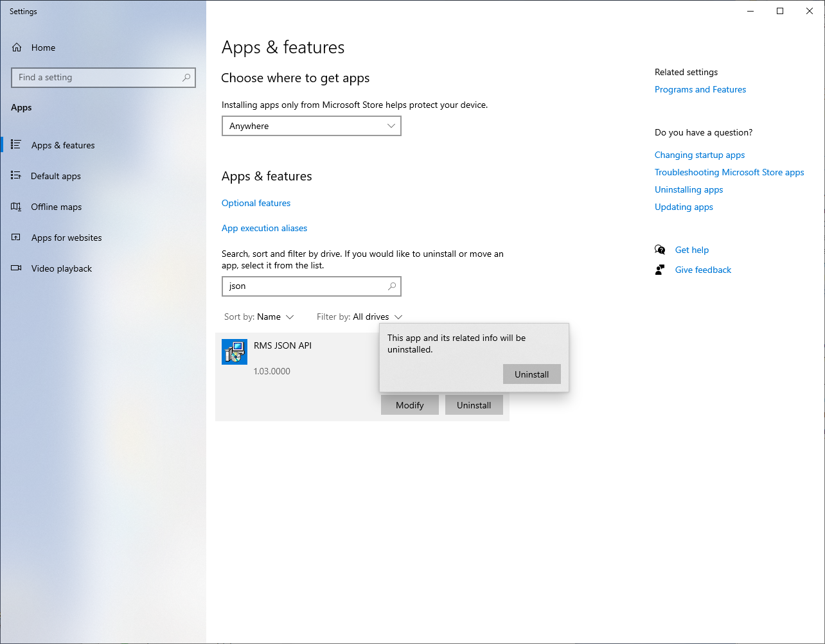The height and width of the screenshot is (644, 825).
Task: Maximize the Settings window
Action: (x=780, y=11)
